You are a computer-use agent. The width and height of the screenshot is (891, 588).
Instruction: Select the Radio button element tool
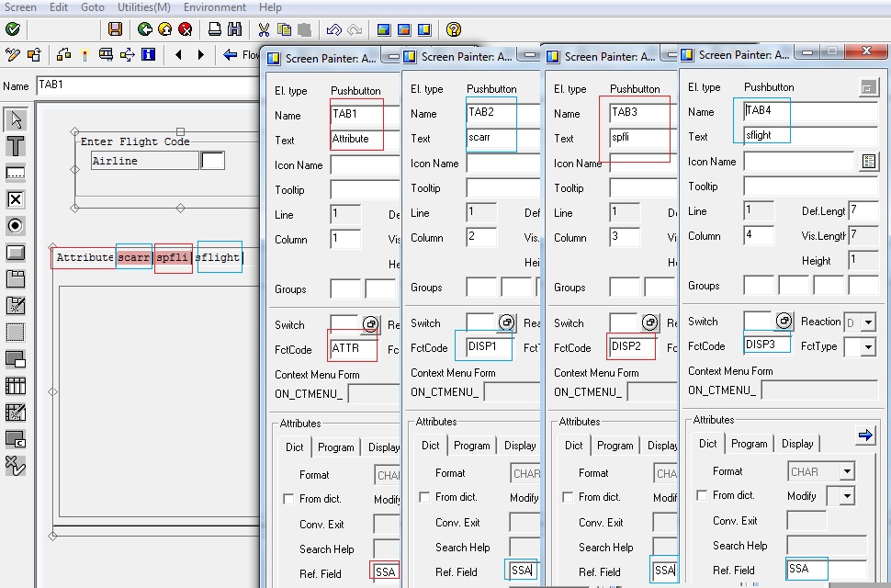pos(14,225)
